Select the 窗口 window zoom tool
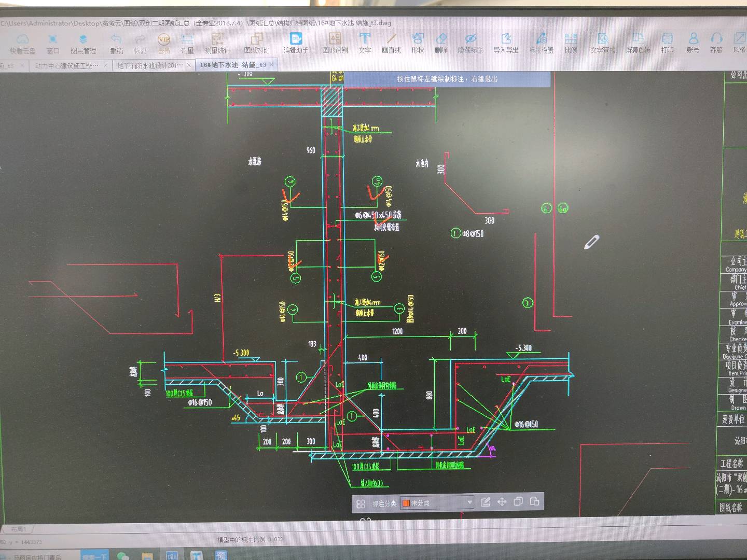Image resolution: width=747 pixels, height=560 pixels. (x=52, y=44)
